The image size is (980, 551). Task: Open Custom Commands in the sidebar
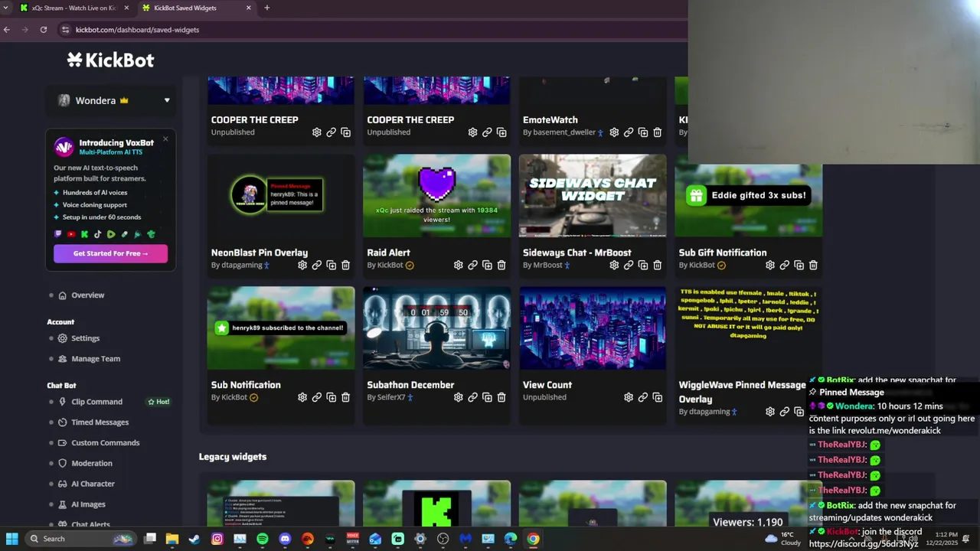coord(105,443)
